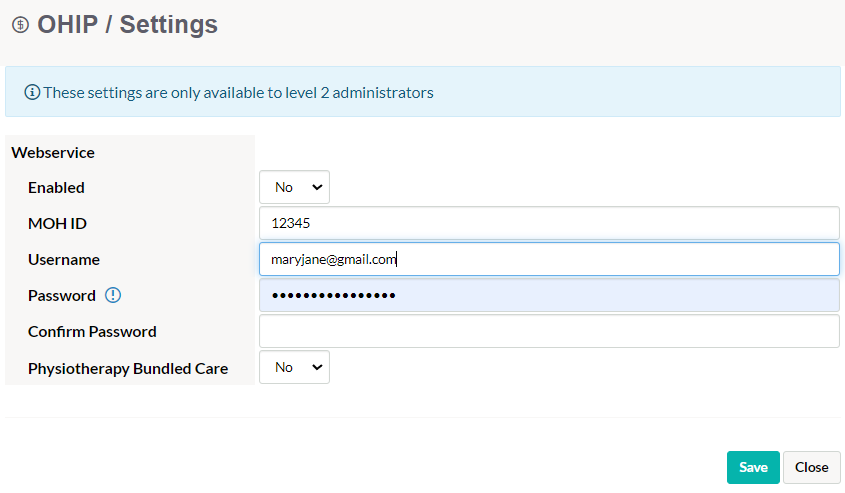Image resolution: width=845 pixels, height=493 pixels.
Task: Click the Enabled dropdown chevron arrow
Action: [x=317, y=187]
